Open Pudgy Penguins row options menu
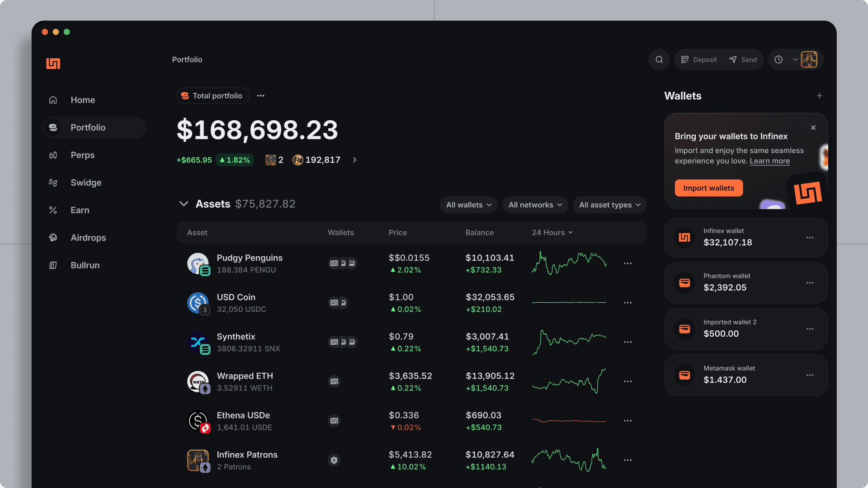This screenshot has height=488, width=868. pos(627,263)
